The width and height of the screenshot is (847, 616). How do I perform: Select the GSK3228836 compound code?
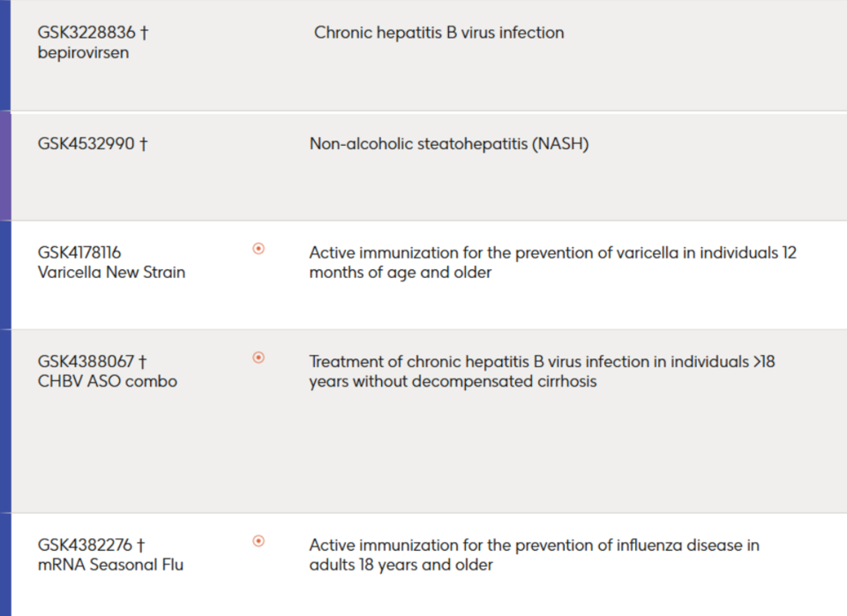point(86,33)
